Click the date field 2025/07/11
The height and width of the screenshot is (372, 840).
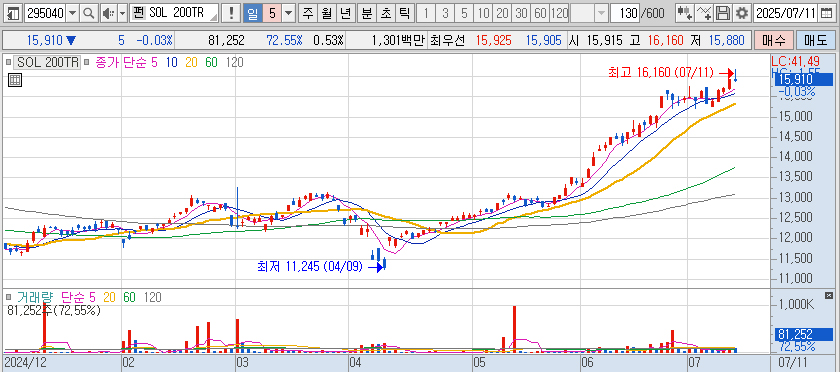pos(786,13)
